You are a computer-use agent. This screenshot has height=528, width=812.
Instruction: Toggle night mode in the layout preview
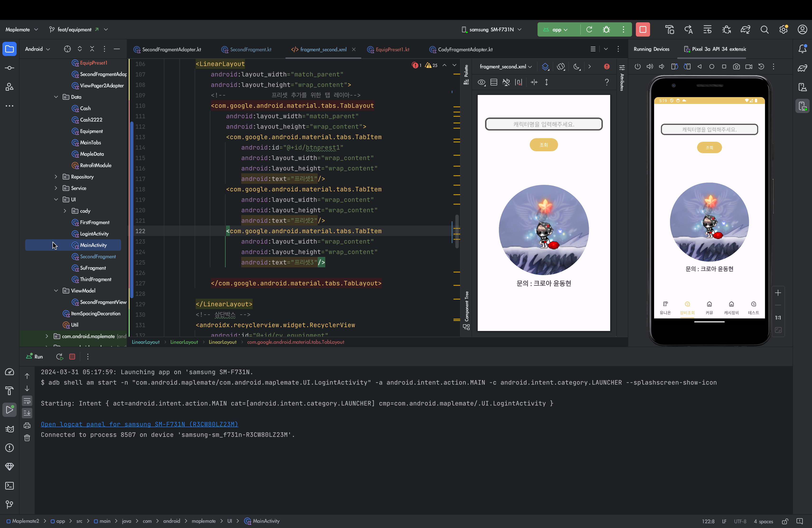577,66
